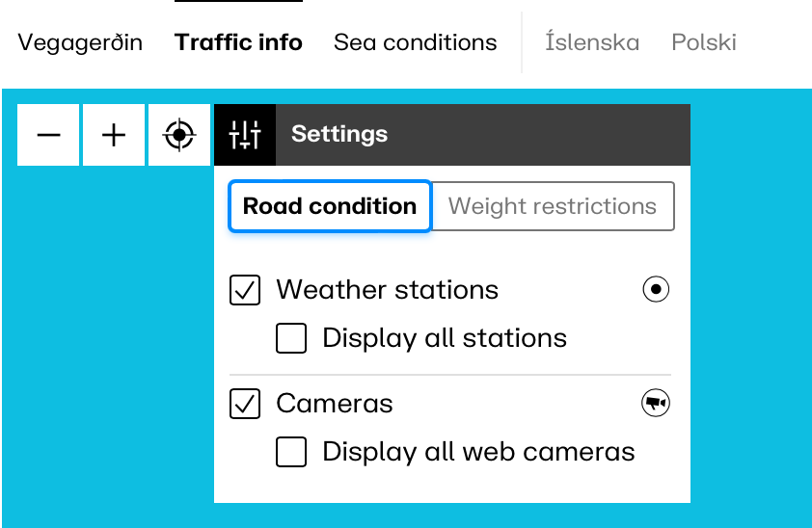Go to Vegagerðin home link

(x=80, y=42)
